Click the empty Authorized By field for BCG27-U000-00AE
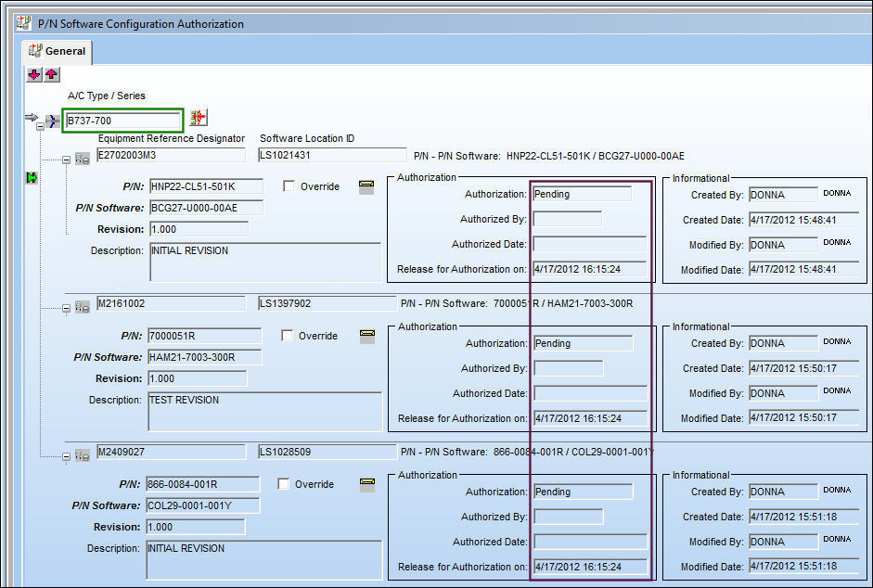This screenshot has height=588, width=873. [568, 219]
